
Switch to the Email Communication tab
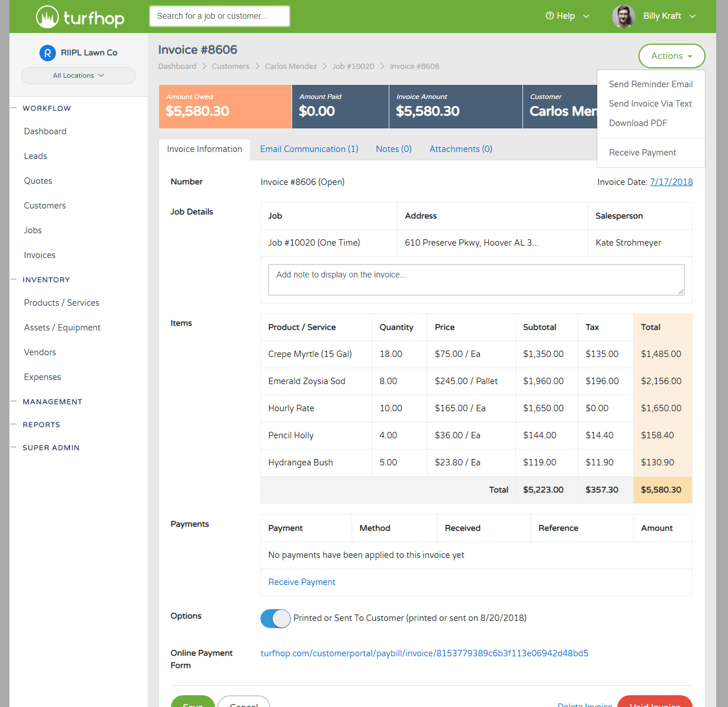pos(309,148)
